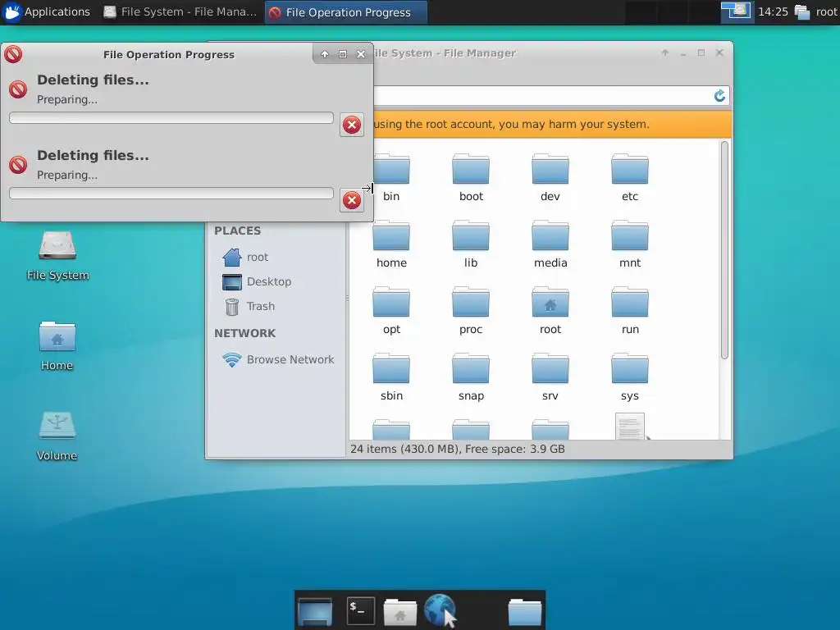Open the etc folder
Viewport: 840px width, 630px height.
click(630, 177)
